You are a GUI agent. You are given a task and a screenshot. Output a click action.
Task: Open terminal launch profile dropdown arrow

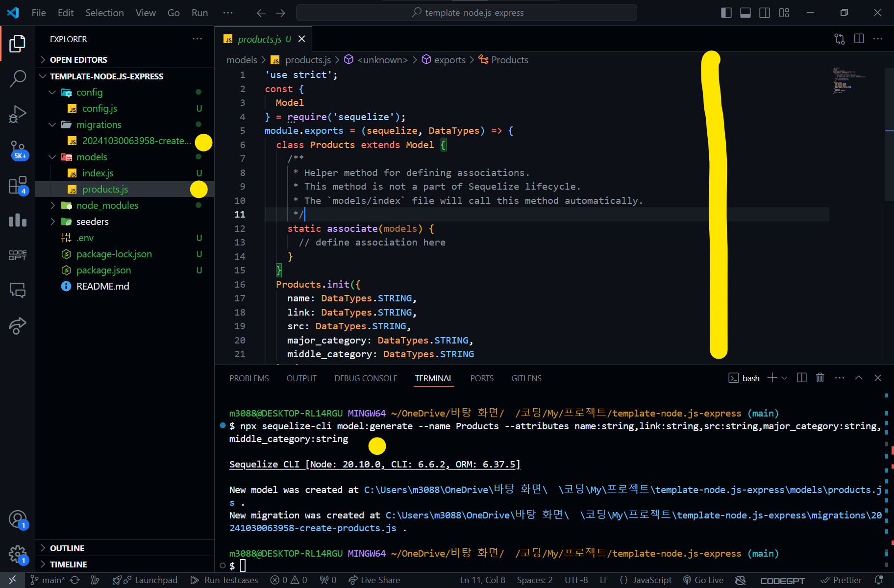[x=785, y=378]
